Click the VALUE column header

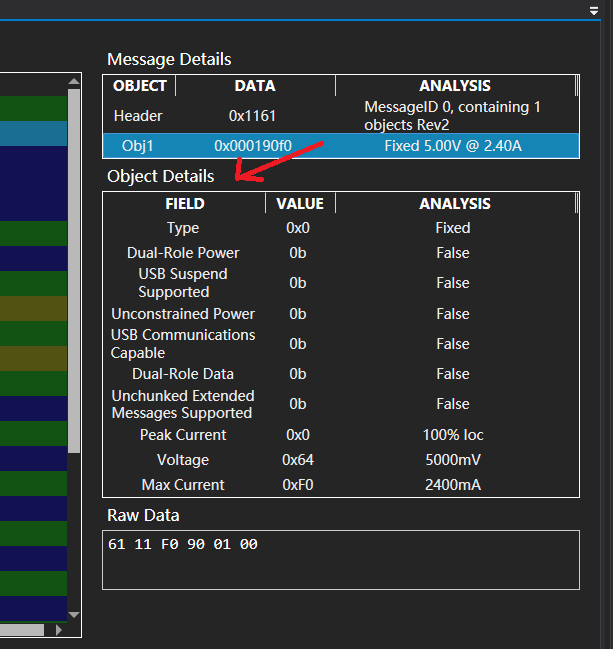[x=300, y=204]
